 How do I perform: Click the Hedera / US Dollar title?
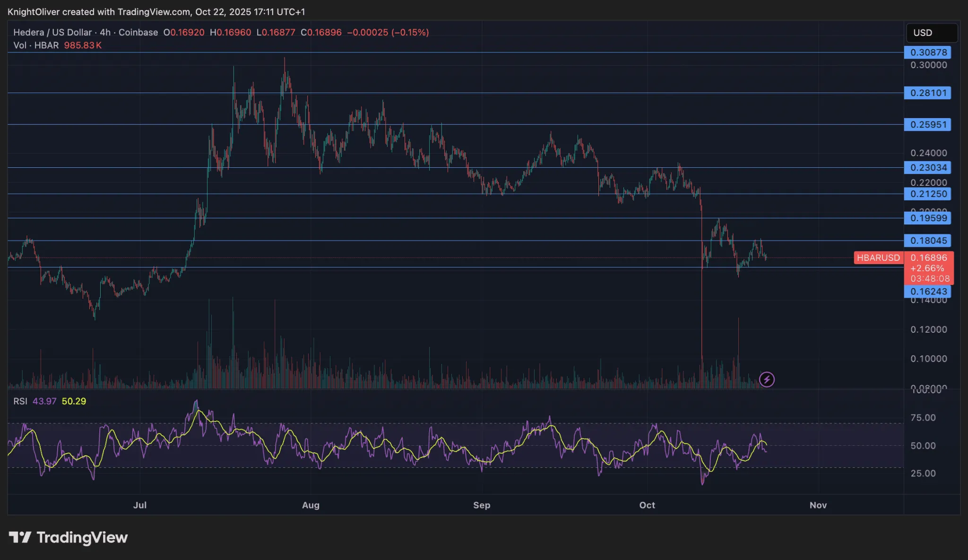[52, 33]
